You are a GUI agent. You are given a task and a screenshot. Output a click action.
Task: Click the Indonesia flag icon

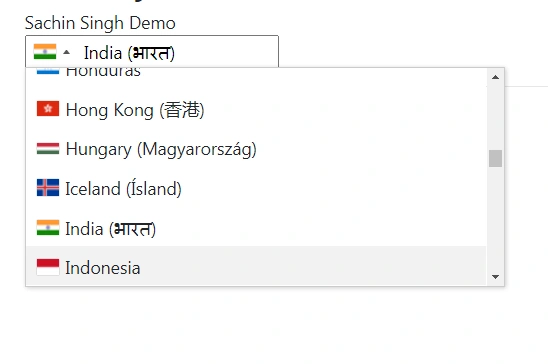pyautogui.click(x=48, y=267)
